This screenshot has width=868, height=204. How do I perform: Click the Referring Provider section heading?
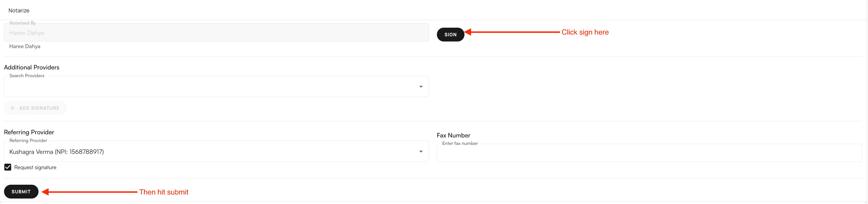(29, 132)
